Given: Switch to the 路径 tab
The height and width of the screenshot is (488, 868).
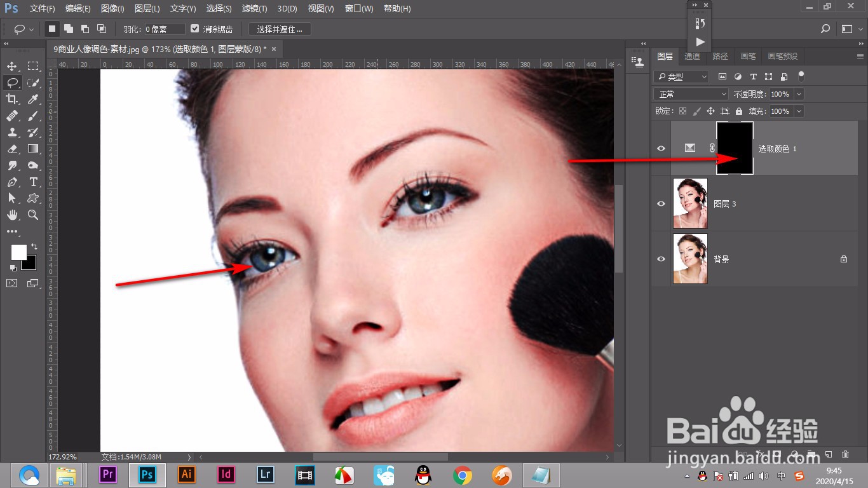Looking at the screenshot, I should click(x=721, y=56).
